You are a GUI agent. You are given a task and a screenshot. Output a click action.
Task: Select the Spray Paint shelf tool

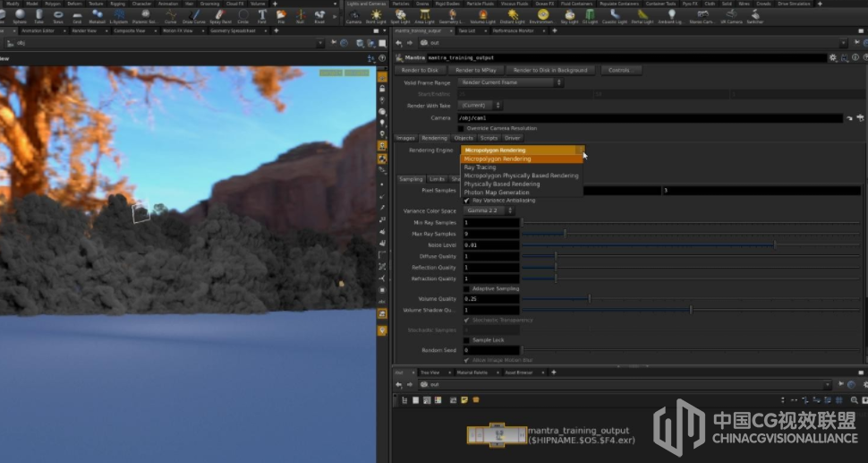[x=219, y=16]
